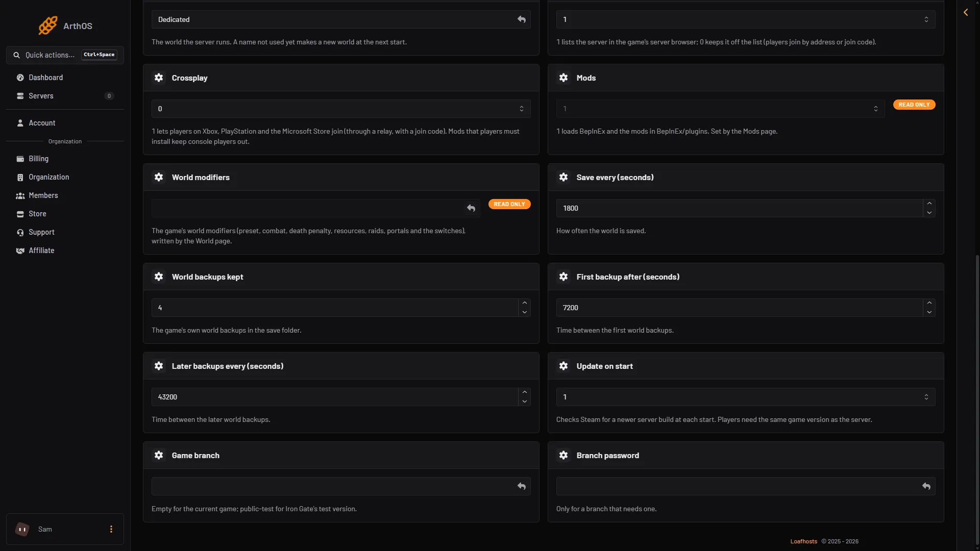Expand the collapsed right side panel
Screen dimensions: 980x551
(x=966, y=12)
